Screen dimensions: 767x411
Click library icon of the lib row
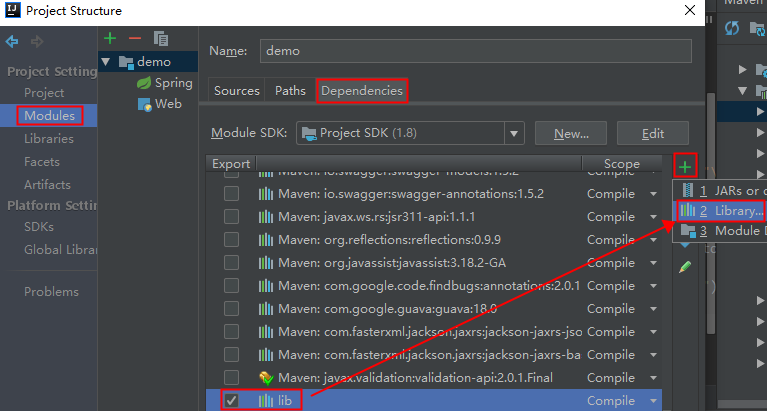[x=266, y=401]
